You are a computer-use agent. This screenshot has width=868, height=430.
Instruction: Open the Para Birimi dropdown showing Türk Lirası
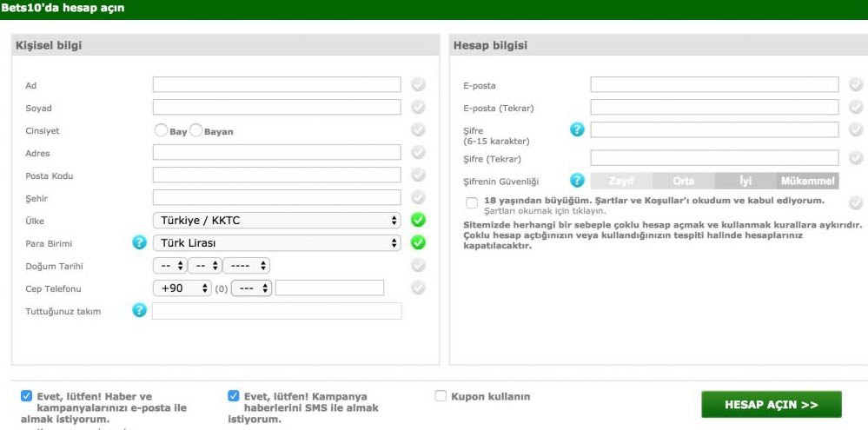(277, 243)
